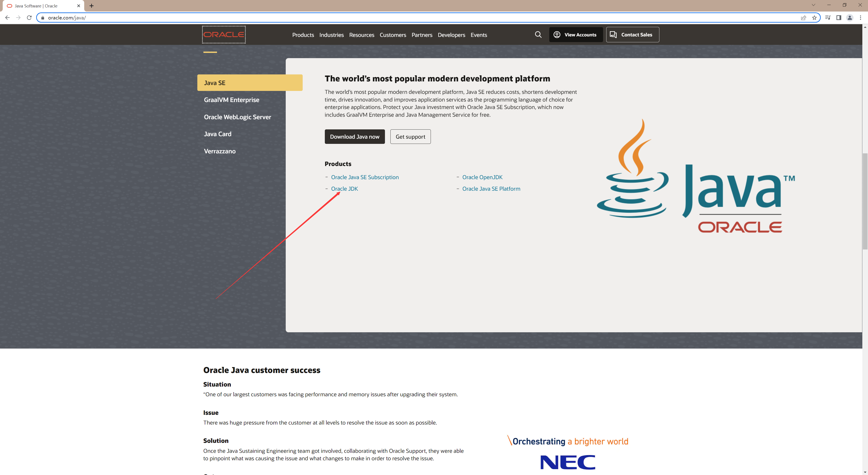Select GraalVM Enterprise side tab
Viewport: 868px width, 475px height.
[231, 100]
